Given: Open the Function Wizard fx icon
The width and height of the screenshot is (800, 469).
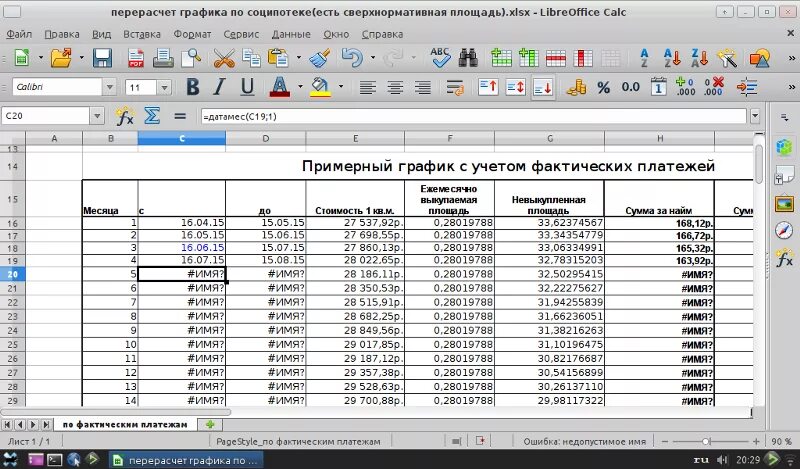Looking at the screenshot, I should pyautogui.click(x=124, y=116).
